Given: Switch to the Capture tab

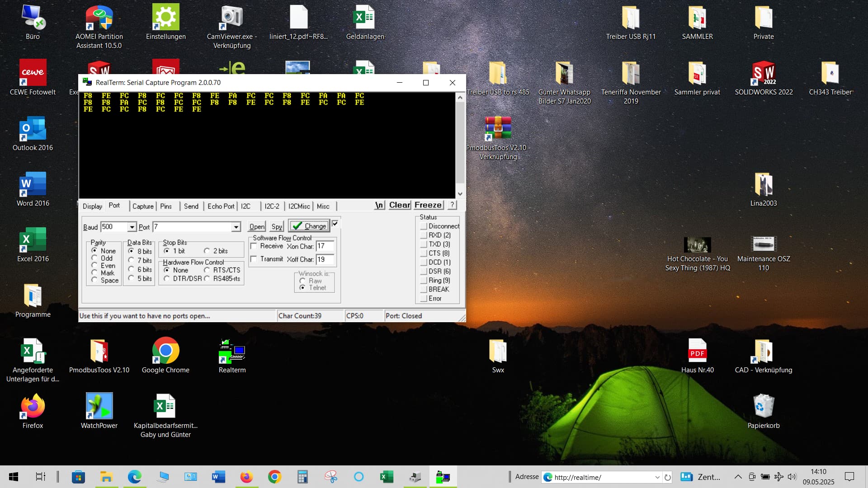Looking at the screenshot, I should pyautogui.click(x=143, y=206).
